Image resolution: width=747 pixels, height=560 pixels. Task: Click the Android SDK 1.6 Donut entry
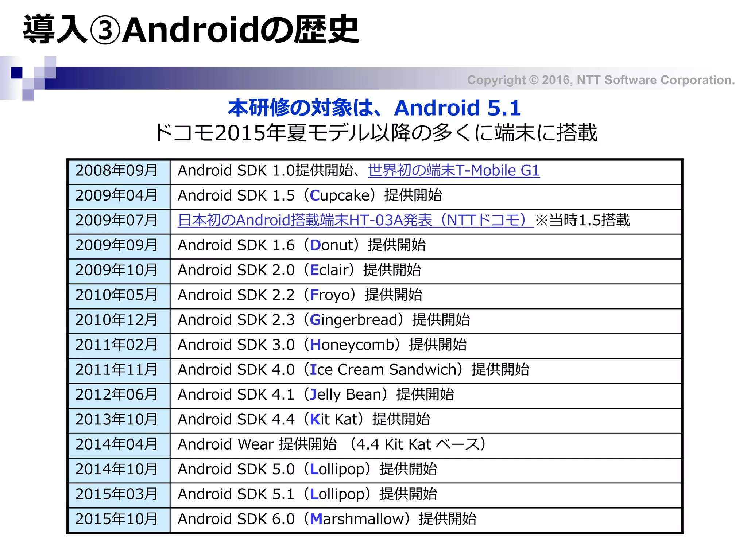pyautogui.click(x=302, y=245)
